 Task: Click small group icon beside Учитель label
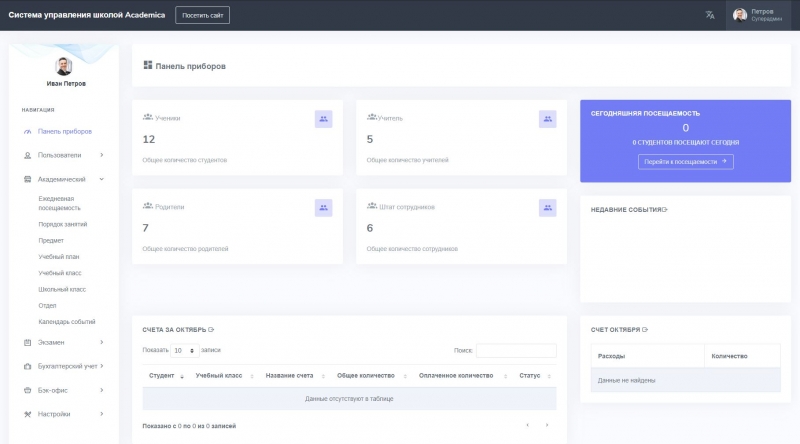coord(371,117)
